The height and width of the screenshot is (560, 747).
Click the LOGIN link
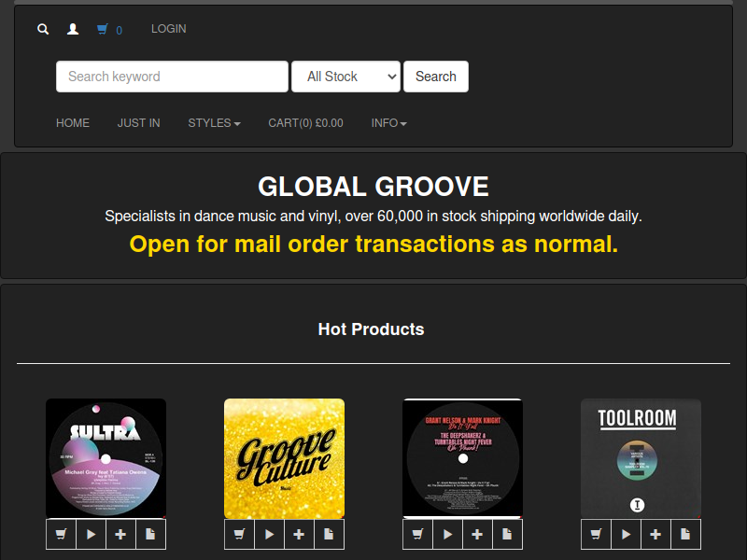click(x=169, y=29)
